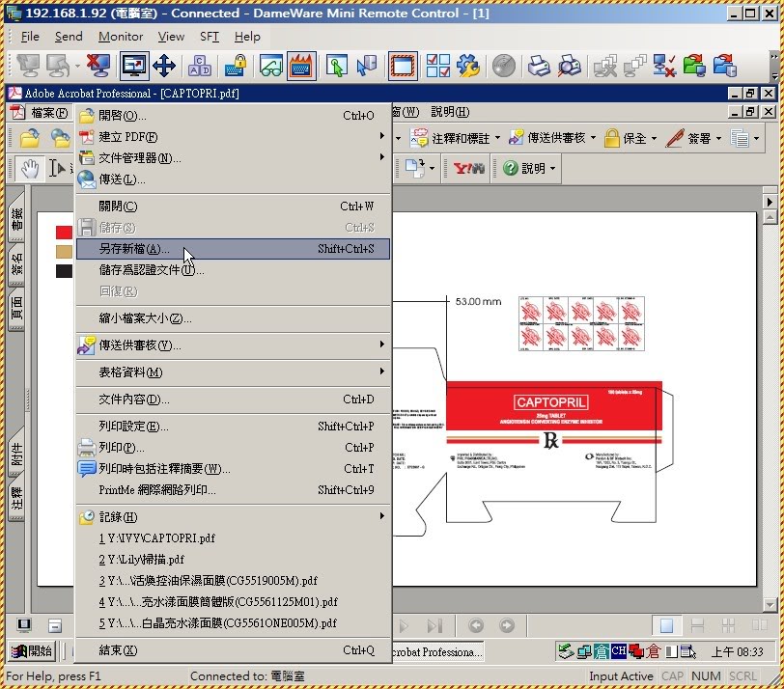784x689 pixels.
Task: Expand the 記錄(H) submenu arrow
Action: tap(382, 515)
